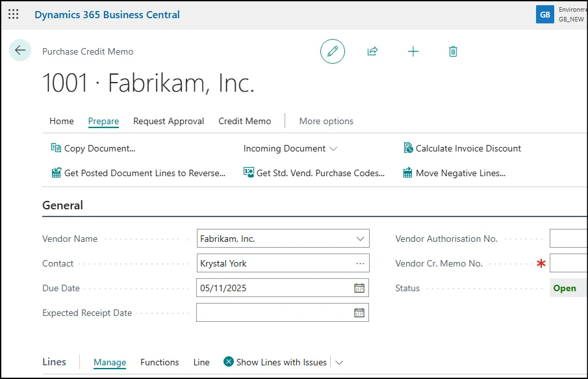Delete the credit memo with trash icon
Viewport: 588px width, 379px height.
pos(453,51)
